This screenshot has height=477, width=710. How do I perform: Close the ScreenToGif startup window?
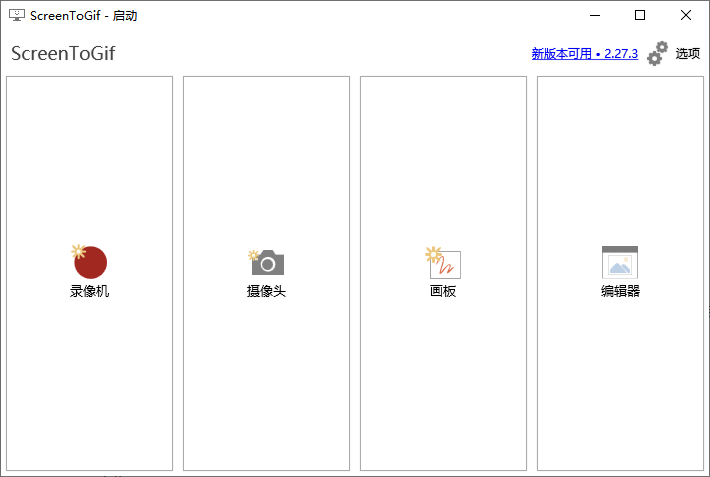(686, 15)
